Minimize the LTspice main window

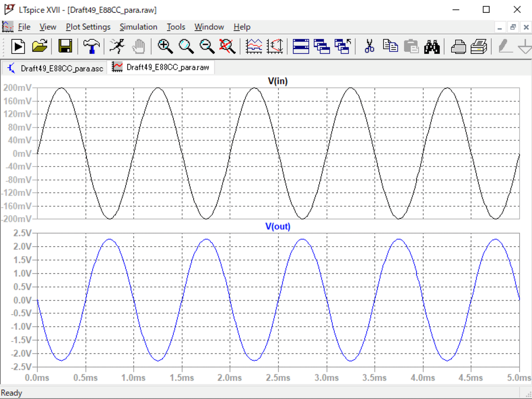pyautogui.click(x=456, y=9)
